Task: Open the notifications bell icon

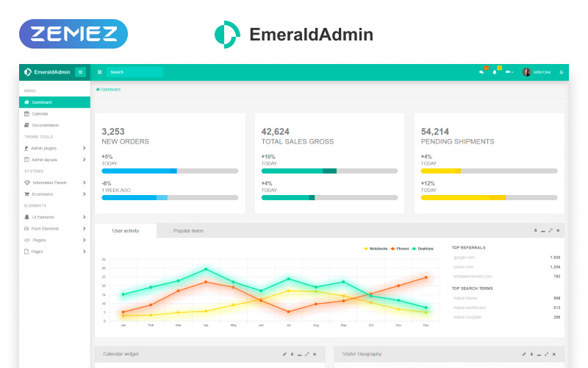Action: (x=495, y=72)
